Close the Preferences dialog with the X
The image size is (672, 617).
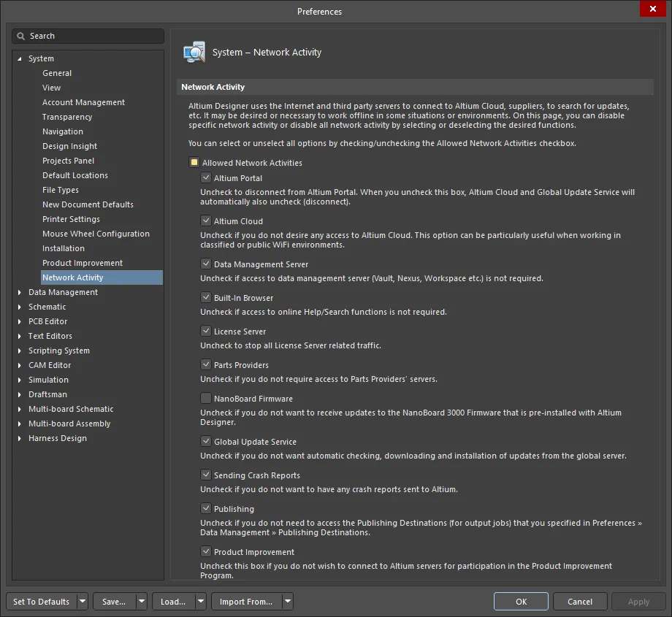coord(653,9)
